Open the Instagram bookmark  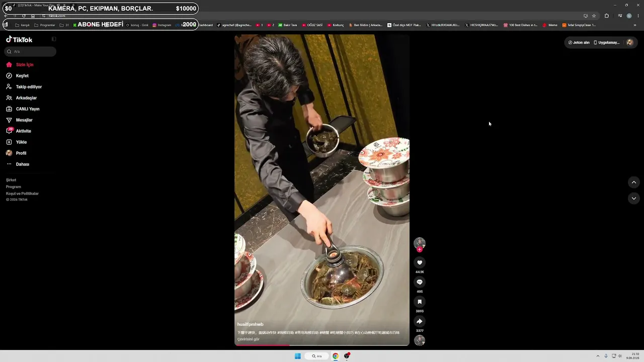coord(162,25)
